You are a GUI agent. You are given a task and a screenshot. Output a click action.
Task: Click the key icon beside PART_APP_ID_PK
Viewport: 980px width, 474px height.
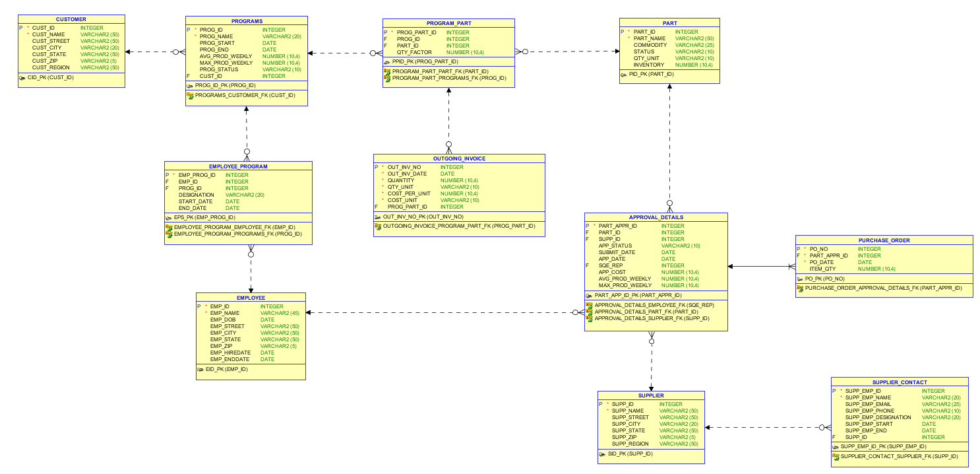click(x=590, y=295)
